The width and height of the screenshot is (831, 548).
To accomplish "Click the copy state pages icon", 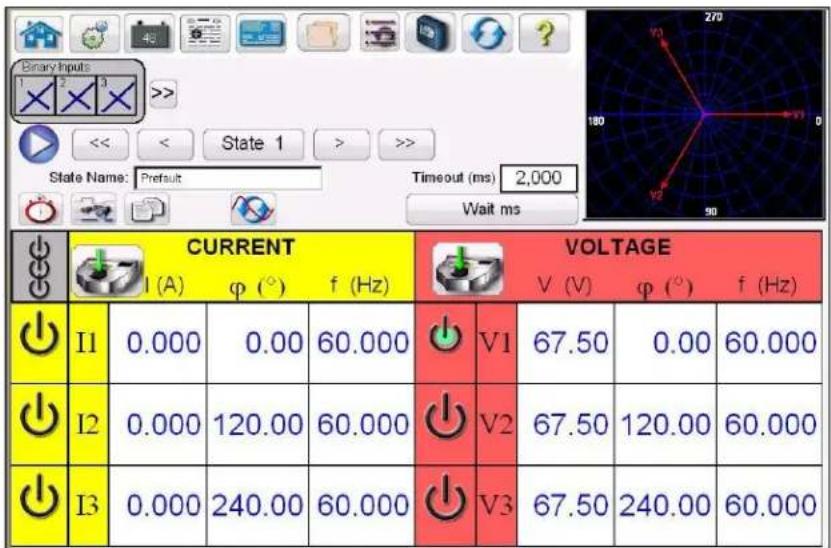I will [x=147, y=209].
